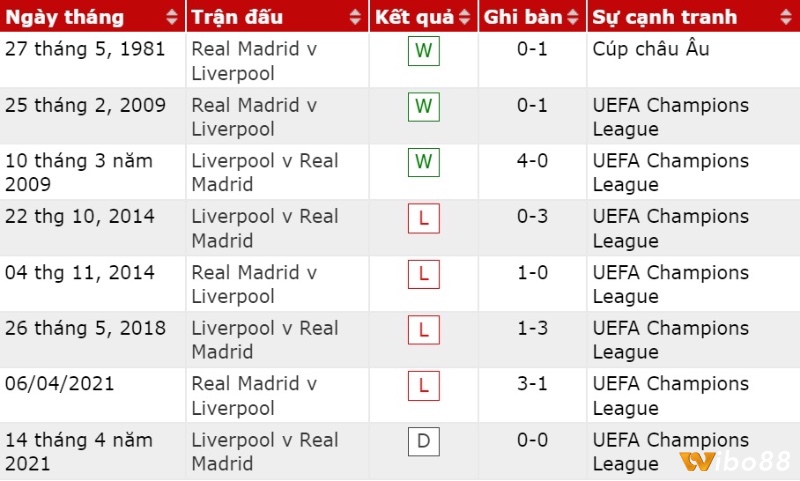Click the L badge for 06/04/2021 match
The image size is (800, 481).
coord(424,385)
